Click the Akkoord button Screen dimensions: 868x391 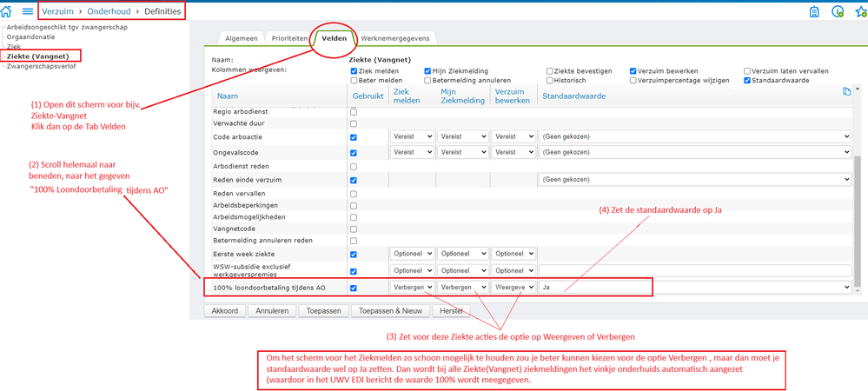(225, 311)
